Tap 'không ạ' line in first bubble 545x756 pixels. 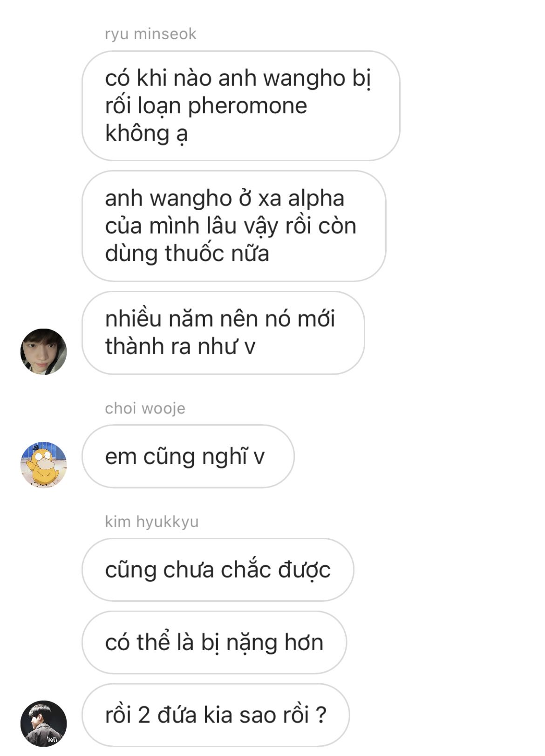click(146, 134)
